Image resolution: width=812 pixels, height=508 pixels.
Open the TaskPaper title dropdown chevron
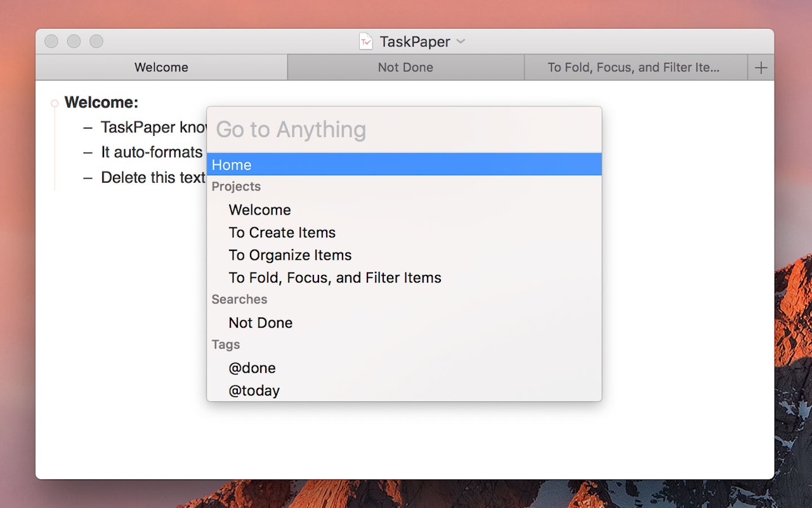point(459,42)
